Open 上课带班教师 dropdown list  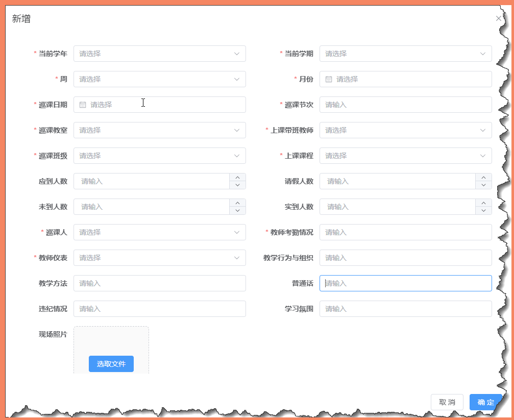click(405, 130)
